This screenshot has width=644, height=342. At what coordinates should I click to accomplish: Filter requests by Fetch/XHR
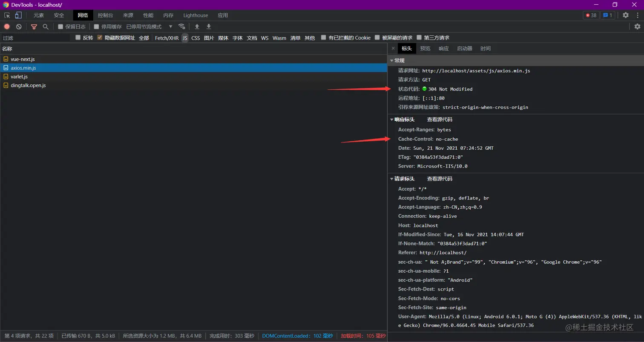[x=167, y=38]
